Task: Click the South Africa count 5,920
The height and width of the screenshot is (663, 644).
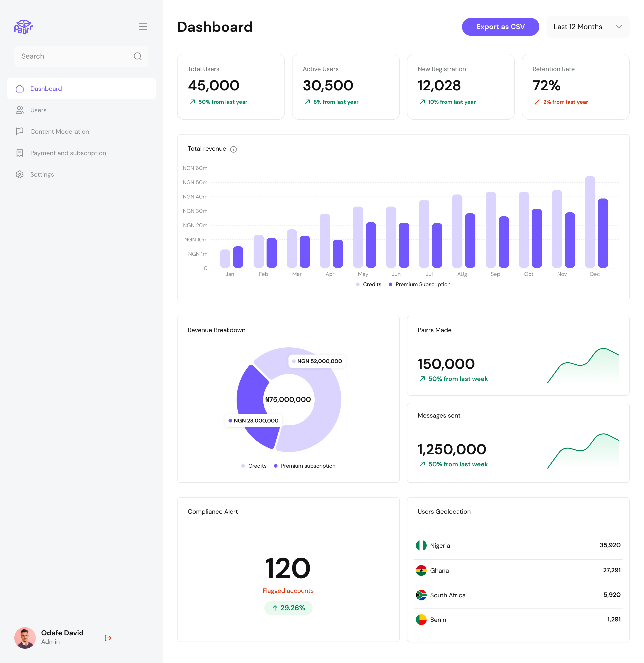Action: point(612,595)
